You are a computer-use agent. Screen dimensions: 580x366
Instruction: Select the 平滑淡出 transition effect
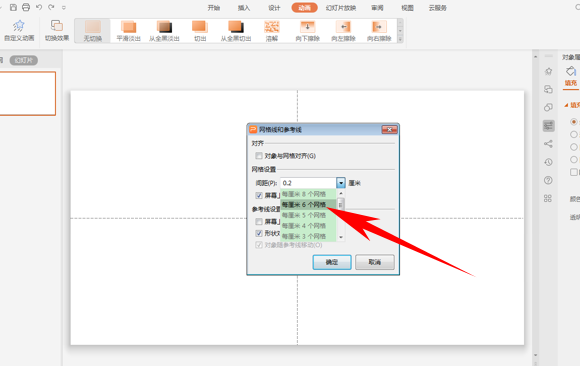(128, 31)
